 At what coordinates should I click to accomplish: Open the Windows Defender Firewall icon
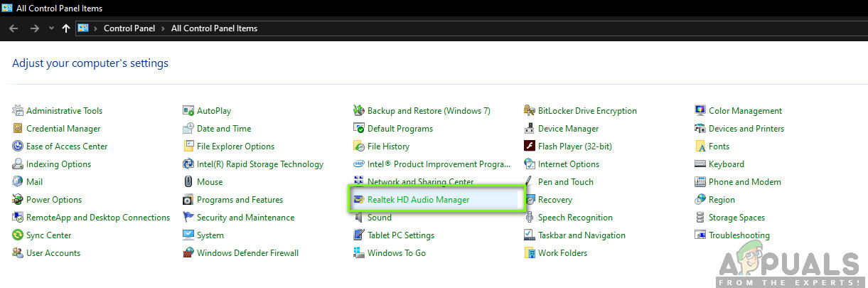point(188,253)
